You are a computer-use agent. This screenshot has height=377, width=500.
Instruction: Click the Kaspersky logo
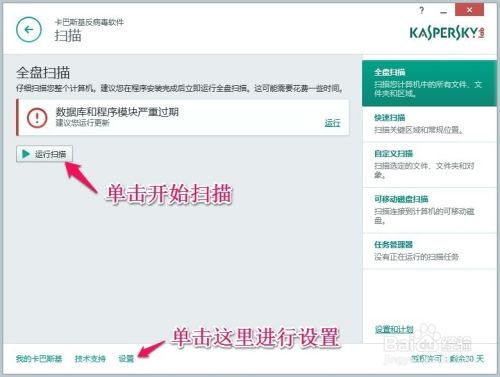point(447,32)
